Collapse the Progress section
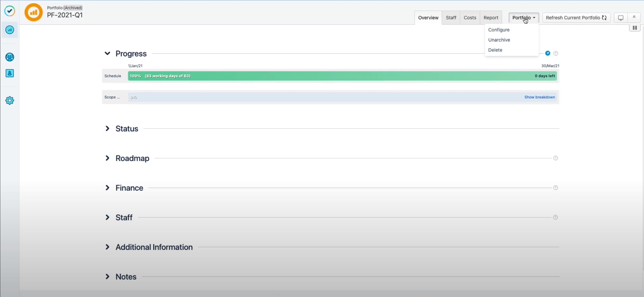This screenshot has width=644, height=297. click(x=107, y=54)
